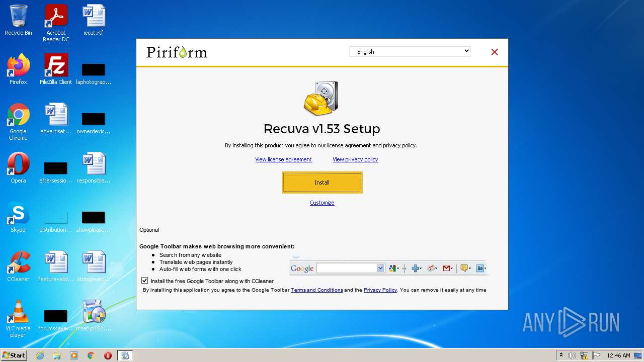
Task: Click the Start button
Action: pos(14,355)
